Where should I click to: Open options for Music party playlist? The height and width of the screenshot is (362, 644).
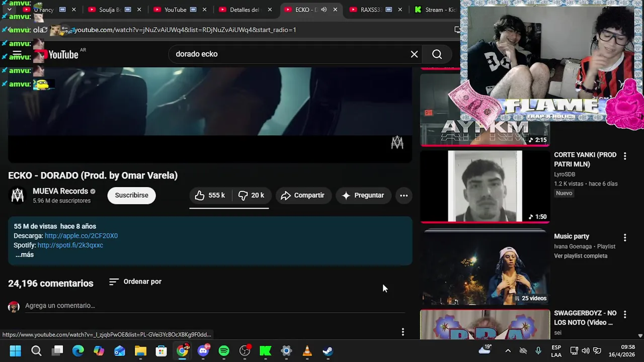[625, 237]
